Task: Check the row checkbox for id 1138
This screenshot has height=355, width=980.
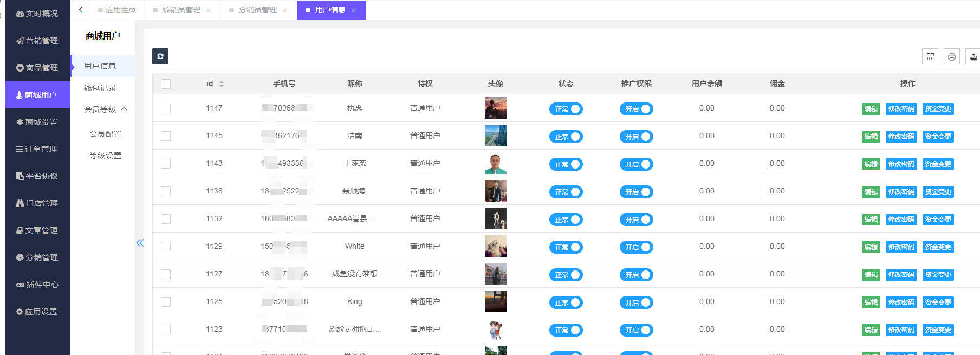Action: pyautogui.click(x=166, y=191)
